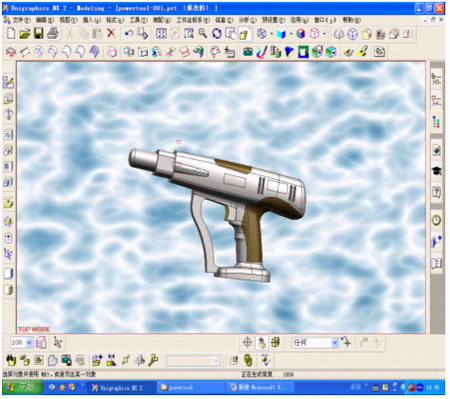The height and width of the screenshot is (399, 450).
Task: Click the blue square frame icon
Action: click(303, 52)
